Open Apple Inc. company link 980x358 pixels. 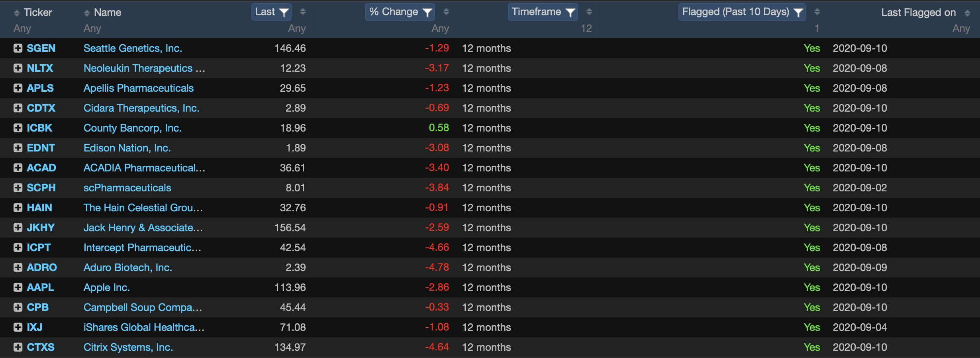click(x=107, y=287)
